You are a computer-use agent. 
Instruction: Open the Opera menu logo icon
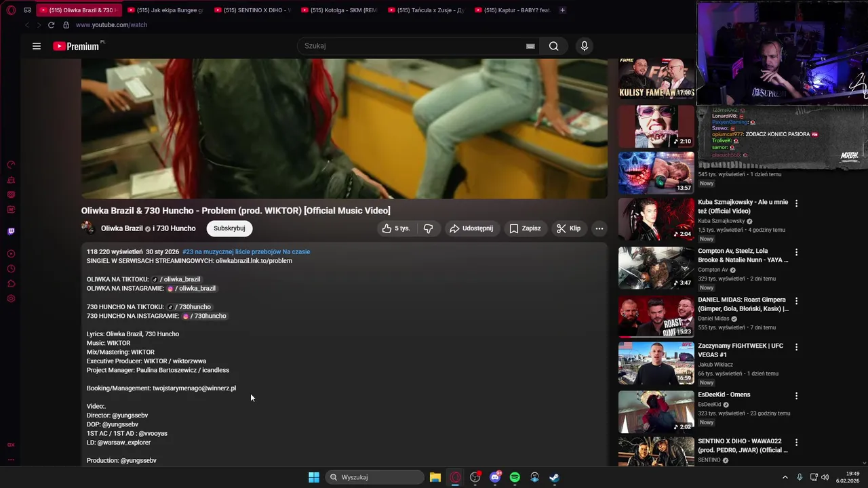11,10
